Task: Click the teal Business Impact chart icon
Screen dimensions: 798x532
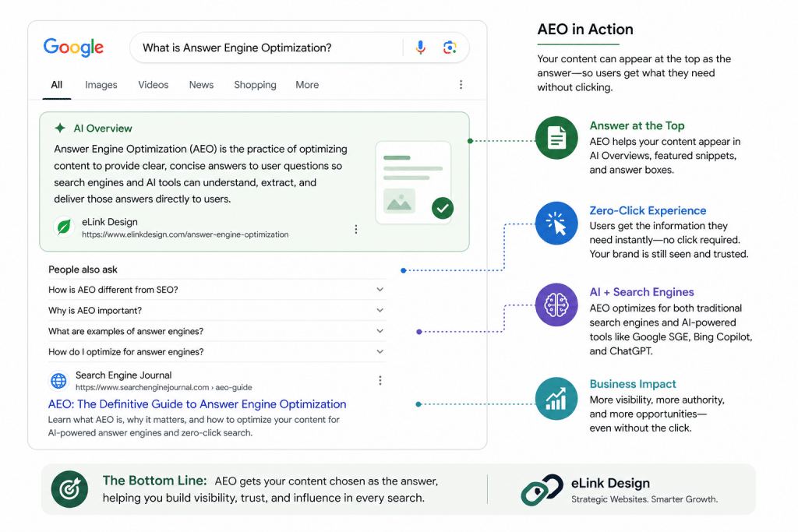Action: (x=556, y=398)
